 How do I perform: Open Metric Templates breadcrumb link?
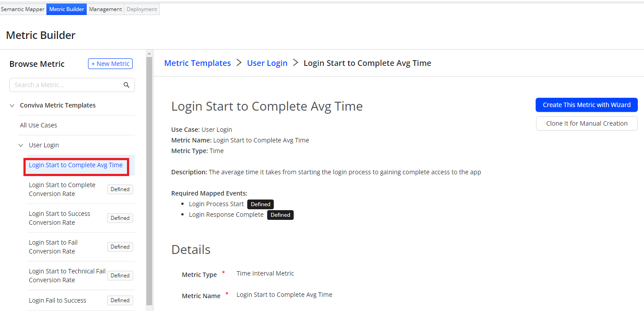coord(197,63)
